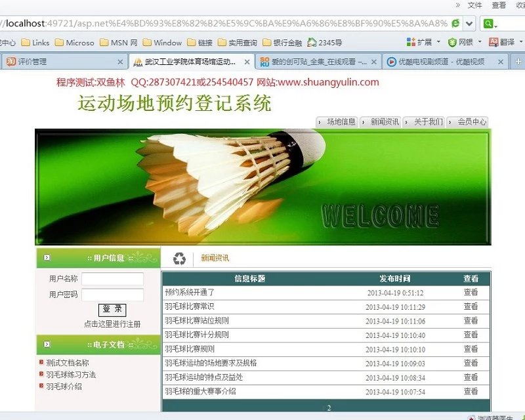Click 查看 for 羽毛球比赛站位规则 row

pyautogui.click(x=471, y=321)
